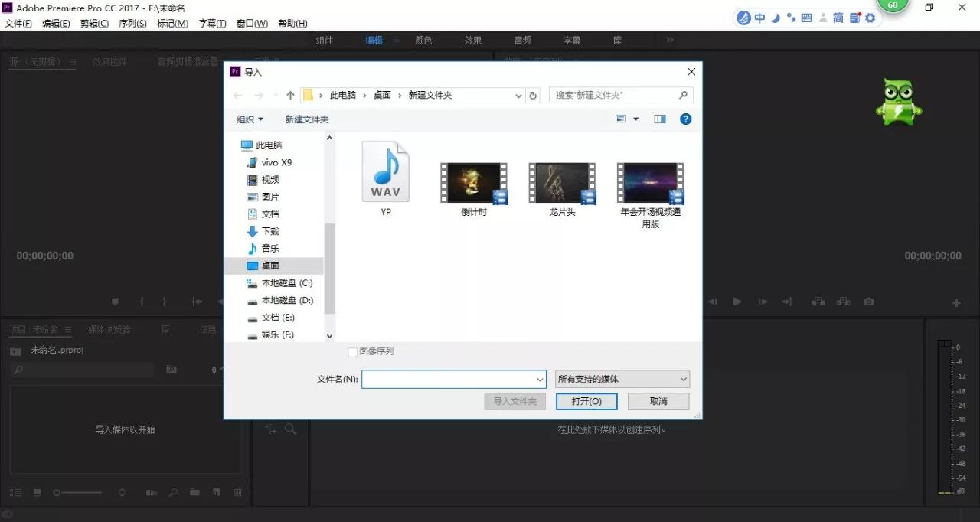
Task: Show the workspace overflow chevrons
Action: [x=670, y=40]
